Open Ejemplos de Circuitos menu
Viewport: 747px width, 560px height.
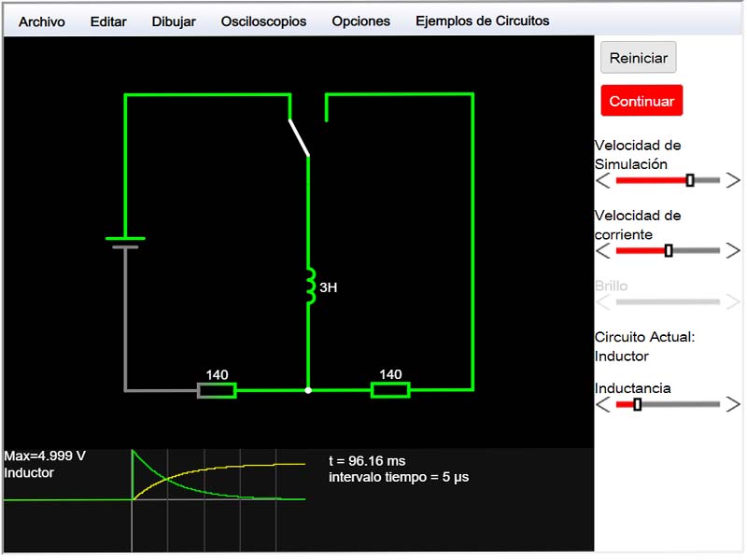tap(483, 21)
